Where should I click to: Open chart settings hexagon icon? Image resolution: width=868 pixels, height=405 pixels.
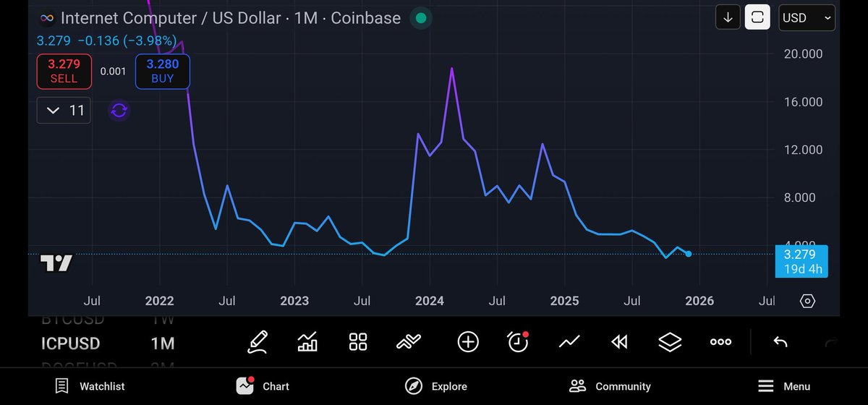pos(808,301)
